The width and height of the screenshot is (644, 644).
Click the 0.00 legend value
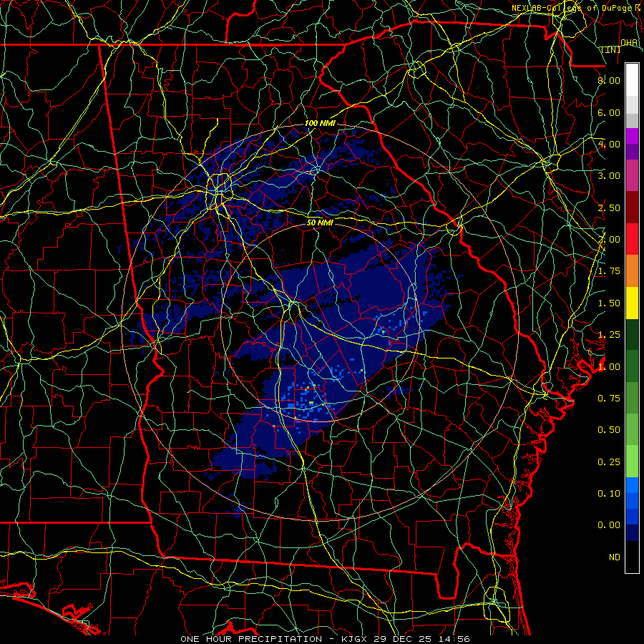pos(609,525)
